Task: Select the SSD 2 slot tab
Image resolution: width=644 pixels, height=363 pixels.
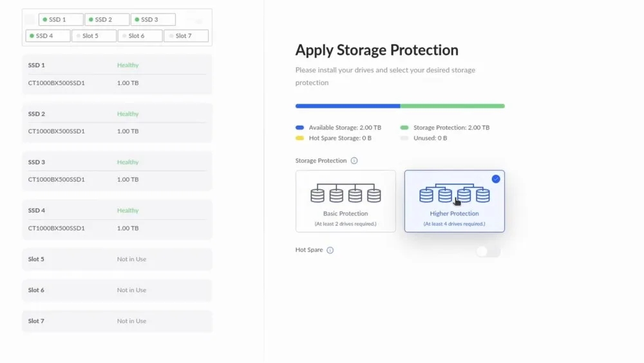Action: point(107,20)
